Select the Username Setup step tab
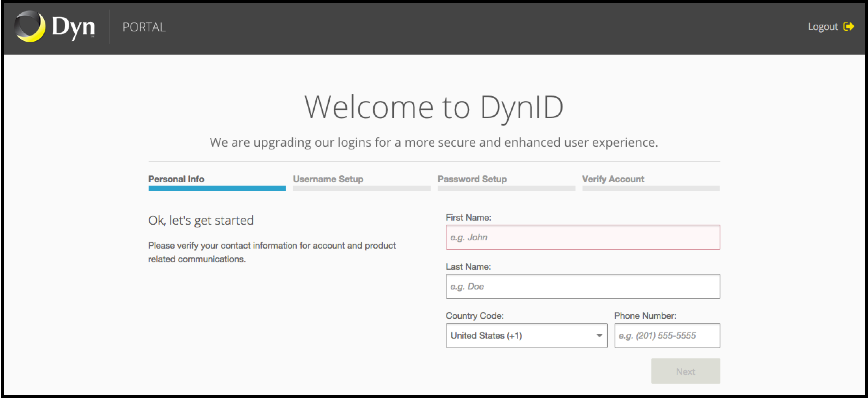 pyautogui.click(x=361, y=182)
